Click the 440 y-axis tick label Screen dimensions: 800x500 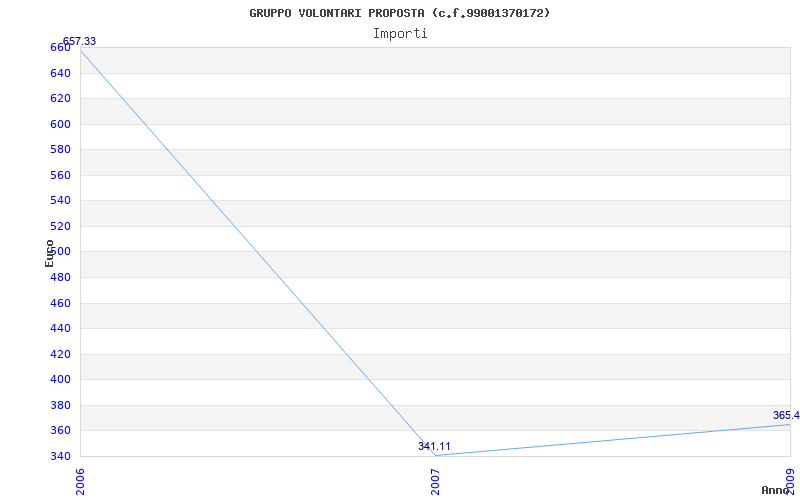[x=60, y=329]
